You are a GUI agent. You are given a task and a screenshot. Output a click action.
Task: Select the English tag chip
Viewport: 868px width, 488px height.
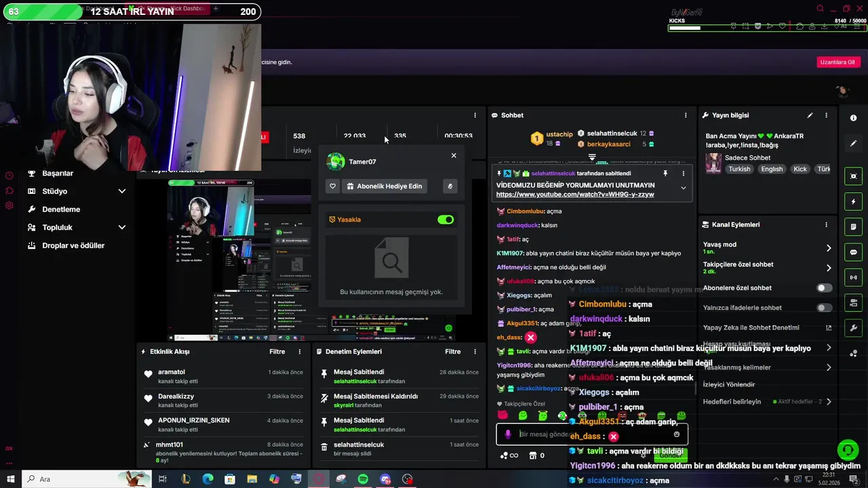[x=772, y=169]
